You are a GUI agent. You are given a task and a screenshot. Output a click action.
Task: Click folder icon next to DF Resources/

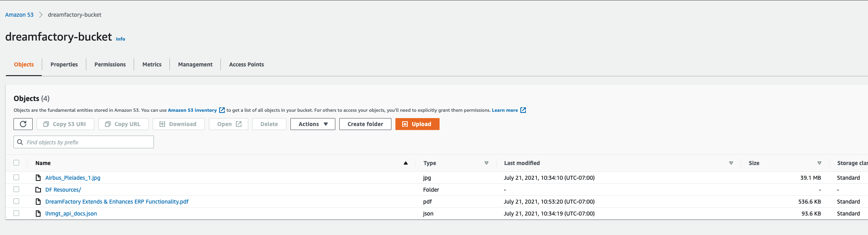coord(38,190)
